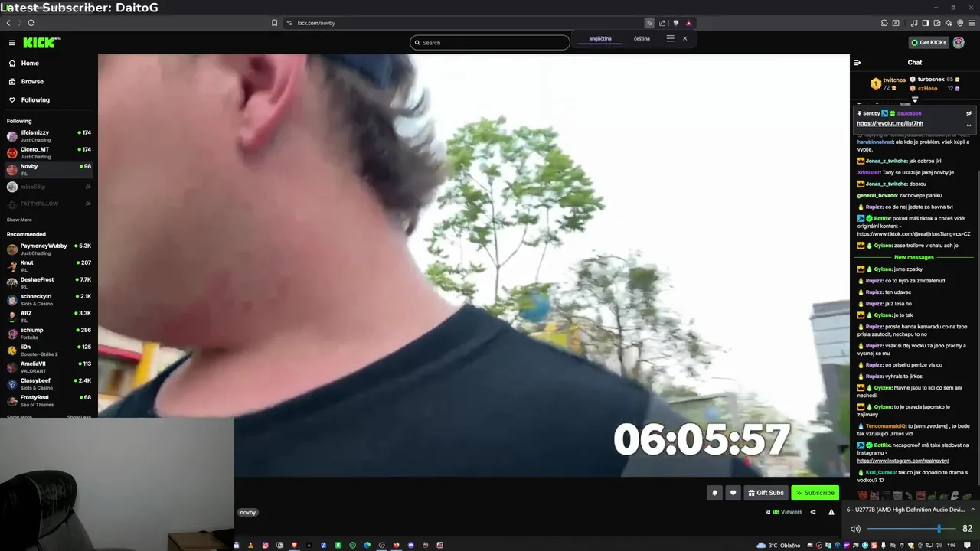Open FrostyReal recommended channel
The width and height of the screenshot is (980, 551).
click(49, 401)
